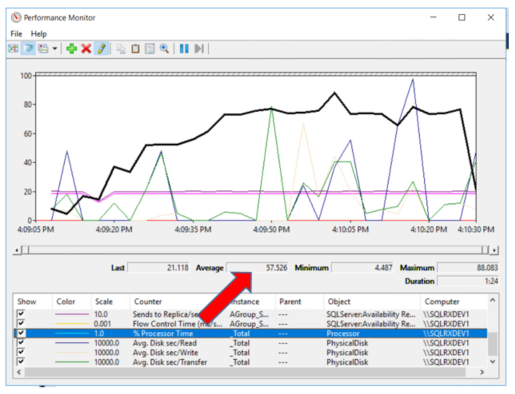
Task: Uncheck Show for Flow Control Time
Action: 21,324
